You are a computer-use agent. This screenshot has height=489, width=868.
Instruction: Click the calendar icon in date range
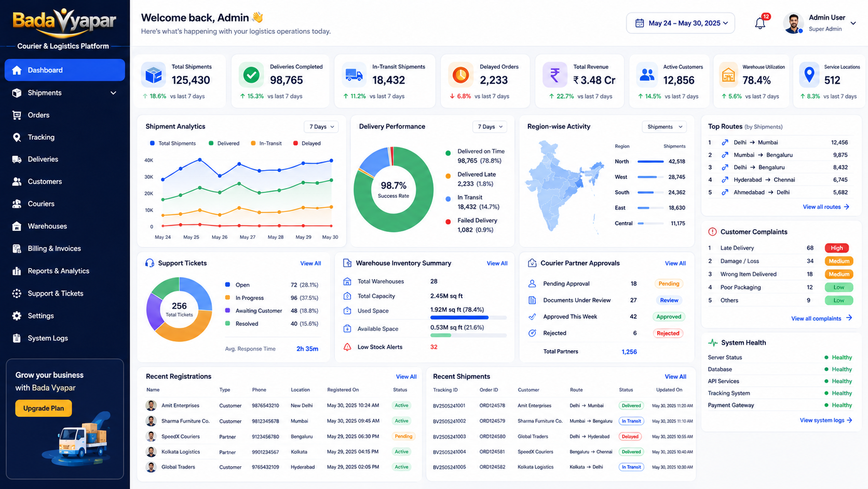640,23
